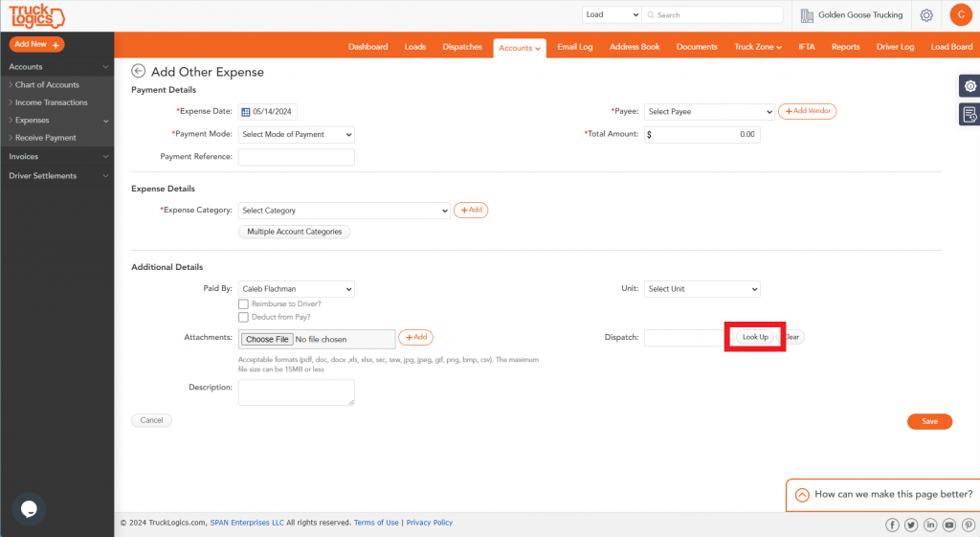Open the Paid By dropdown
This screenshot has height=537, width=980.
tap(297, 289)
